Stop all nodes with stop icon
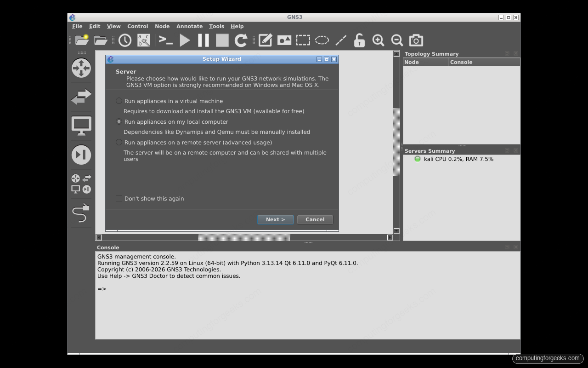This screenshot has height=368, width=588. coord(222,40)
